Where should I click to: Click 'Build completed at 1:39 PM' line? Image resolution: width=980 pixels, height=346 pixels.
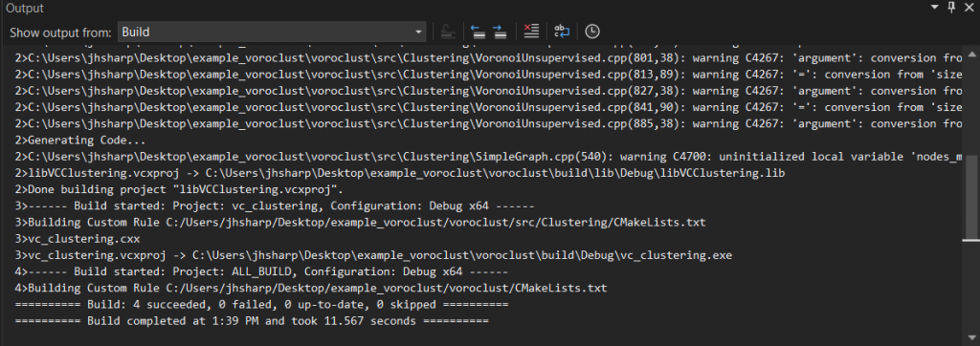[252, 321]
